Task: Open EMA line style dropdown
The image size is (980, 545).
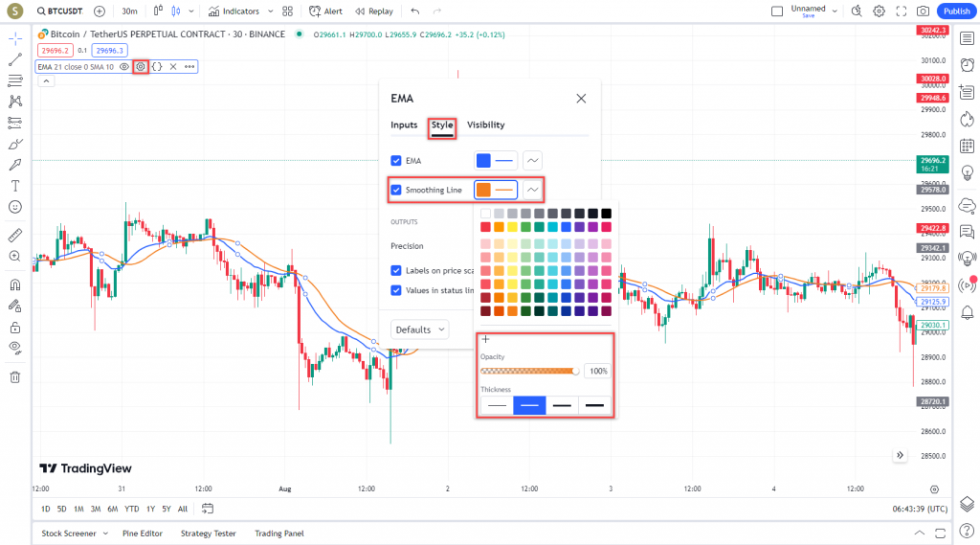Action: 532,161
